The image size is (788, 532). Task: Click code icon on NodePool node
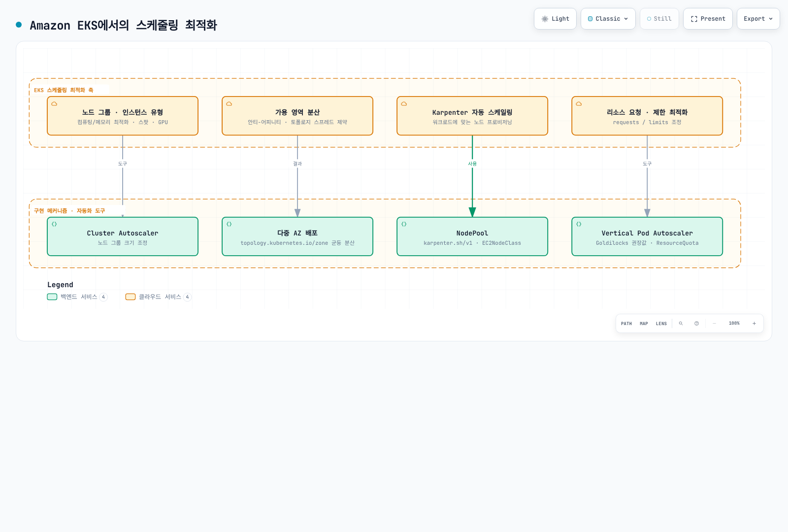(x=404, y=224)
